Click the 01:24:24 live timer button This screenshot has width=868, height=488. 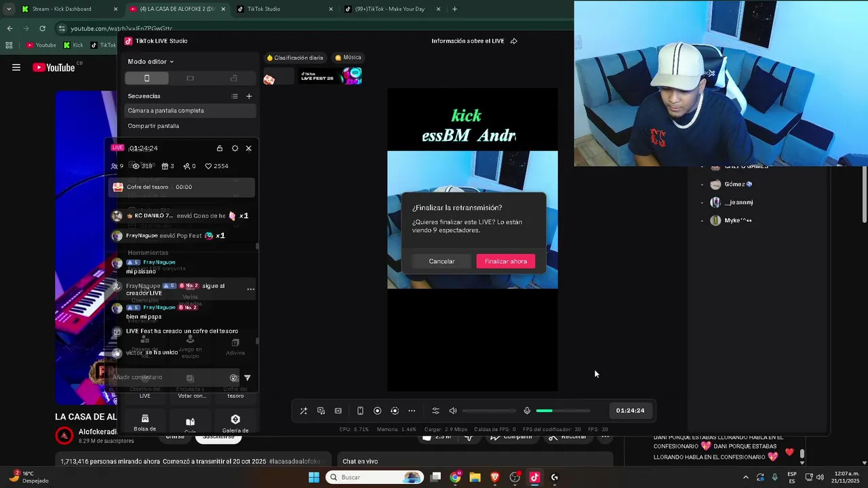click(x=630, y=411)
